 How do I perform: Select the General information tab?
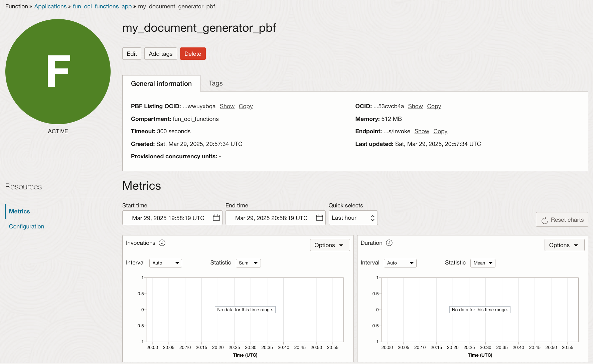161,83
